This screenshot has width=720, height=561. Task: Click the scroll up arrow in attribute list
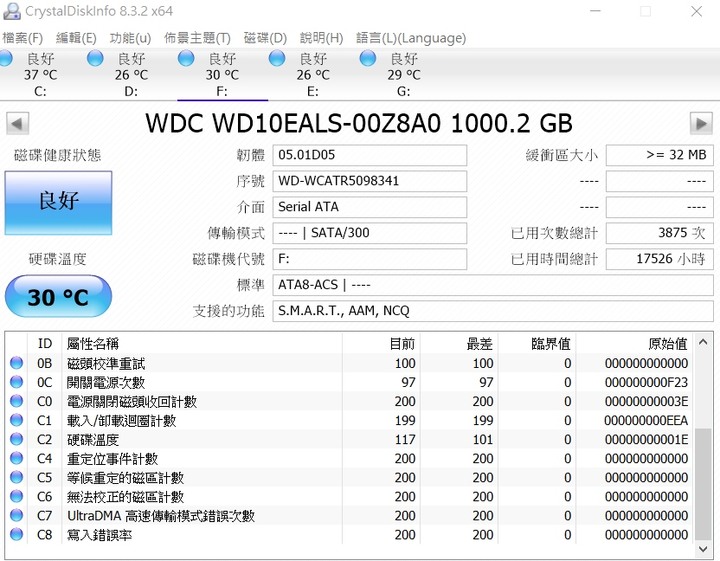tap(703, 342)
